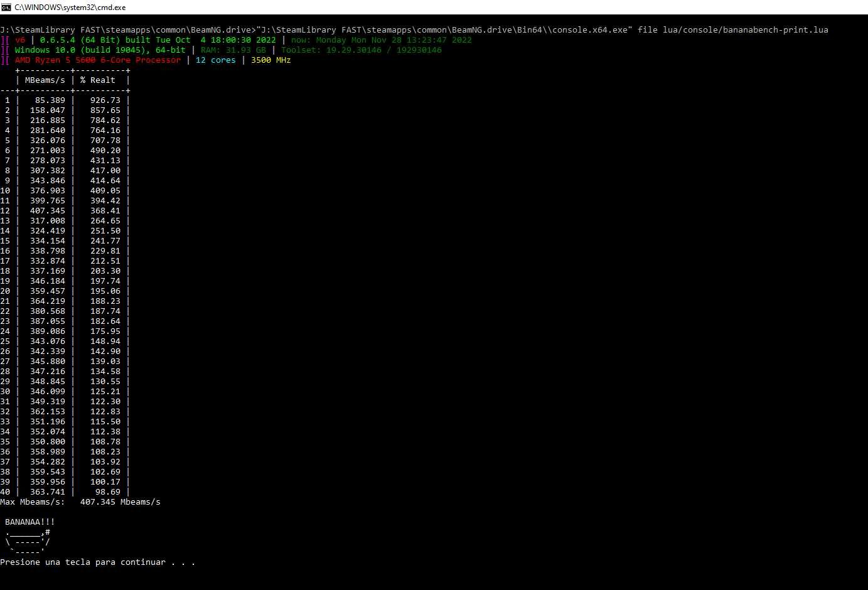Click the value 364.219 in row 21
Screen dimensions: 868x590
48,301
